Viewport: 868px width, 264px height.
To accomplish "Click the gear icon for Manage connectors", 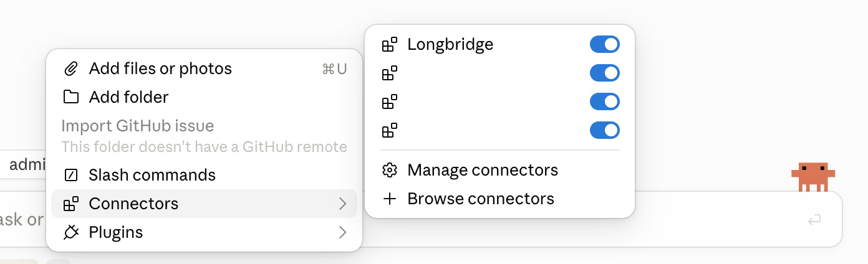I will (x=390, y=170).
